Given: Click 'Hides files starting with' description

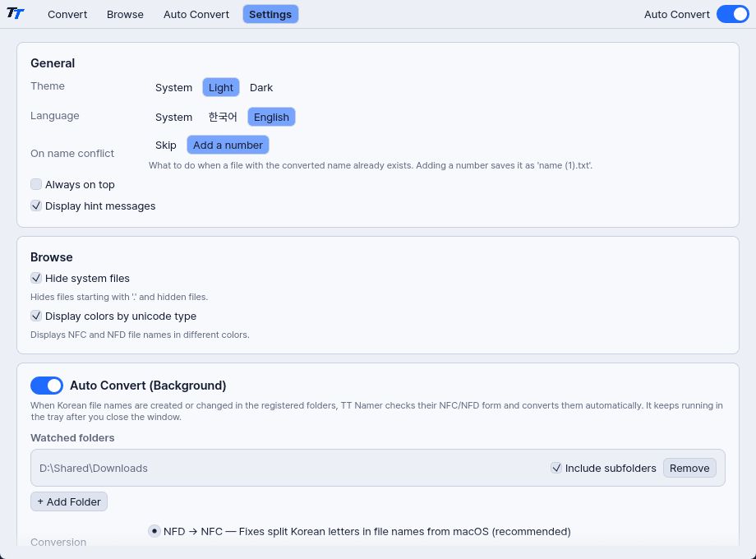Looking at the screenshot, I should [119, 297].
